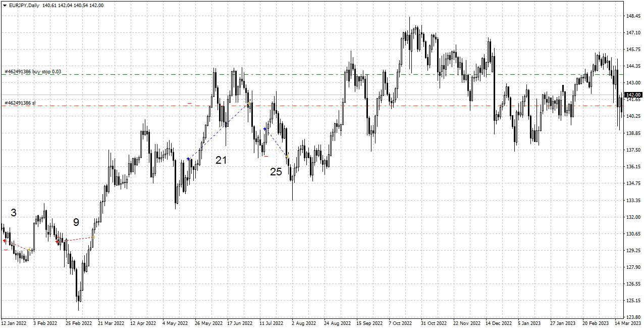Click price axis value 130.65
The height and width of the screenshot is (329, 644).
point(633,234)
